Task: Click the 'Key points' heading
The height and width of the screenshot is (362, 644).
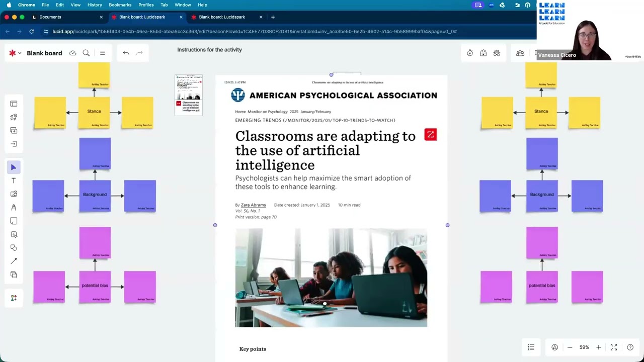Action: pos(253,349)
